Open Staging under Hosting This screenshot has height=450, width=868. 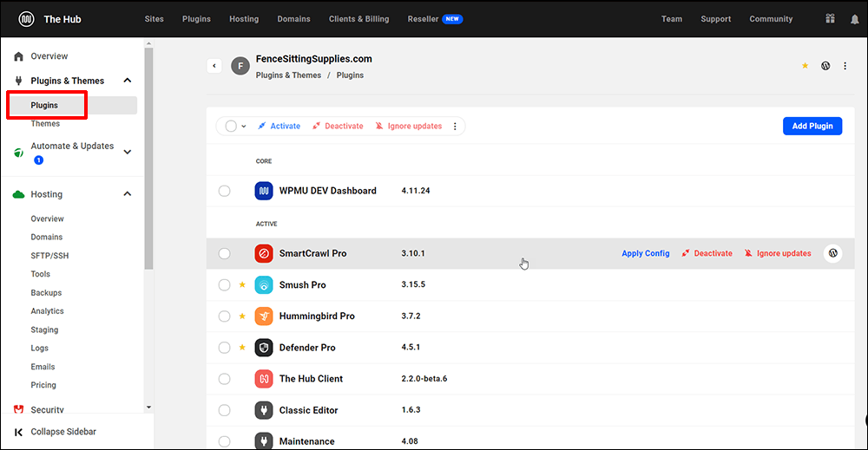44,330
